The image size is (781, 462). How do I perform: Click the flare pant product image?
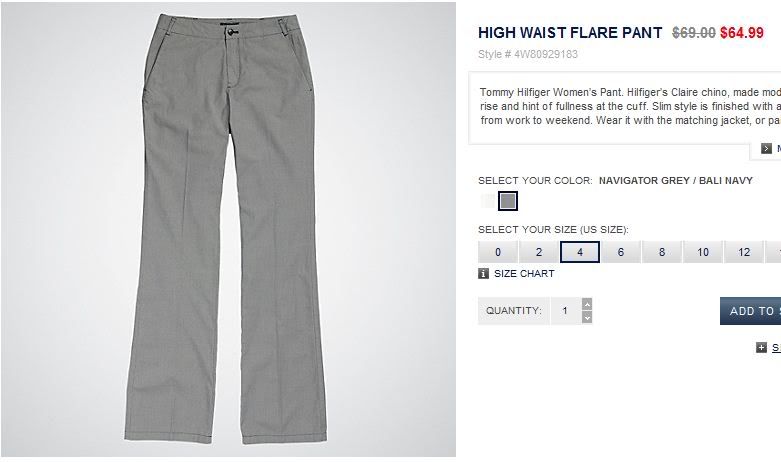[228, 230]
